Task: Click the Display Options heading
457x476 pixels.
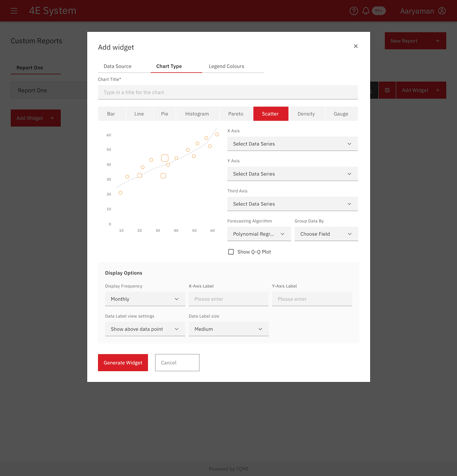Action: pos(123,273)
